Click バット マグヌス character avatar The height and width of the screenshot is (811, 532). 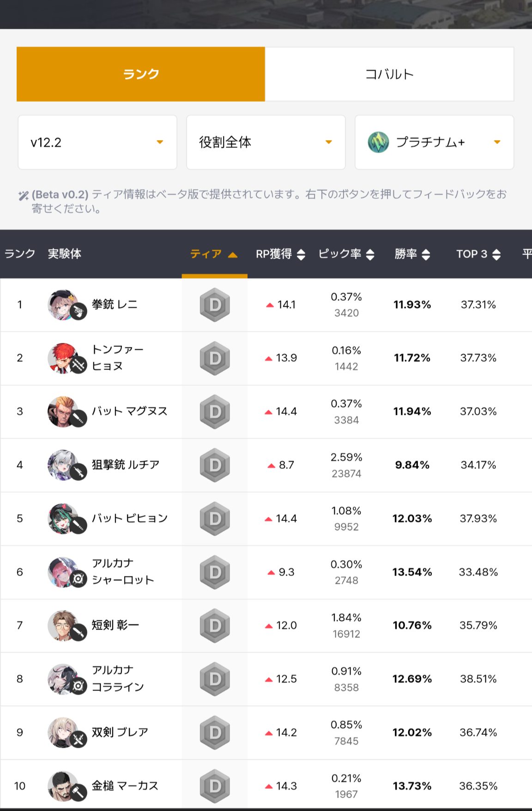(x=63, y=412)
